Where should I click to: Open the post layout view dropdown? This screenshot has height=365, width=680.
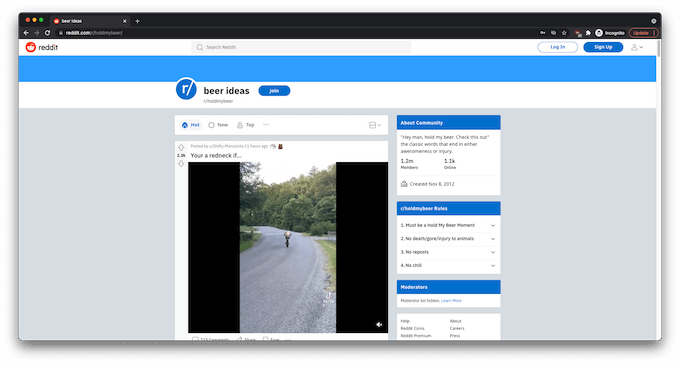[375, 125]
